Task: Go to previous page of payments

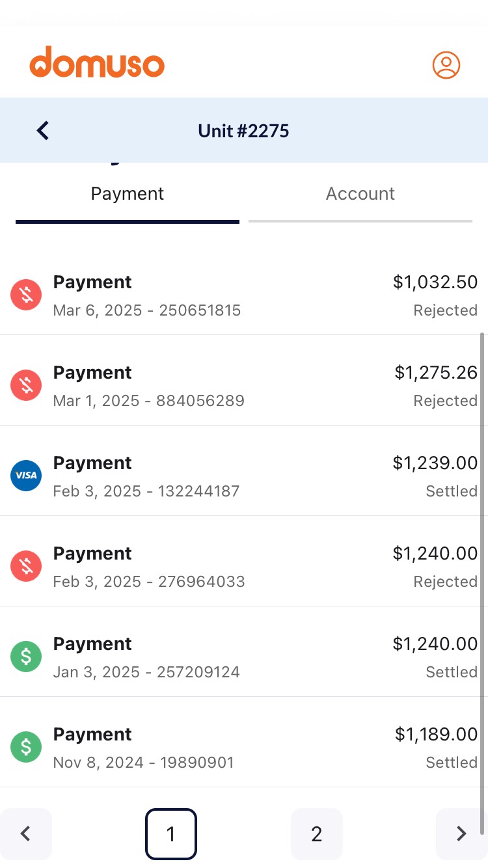Action: click(26, 834)
